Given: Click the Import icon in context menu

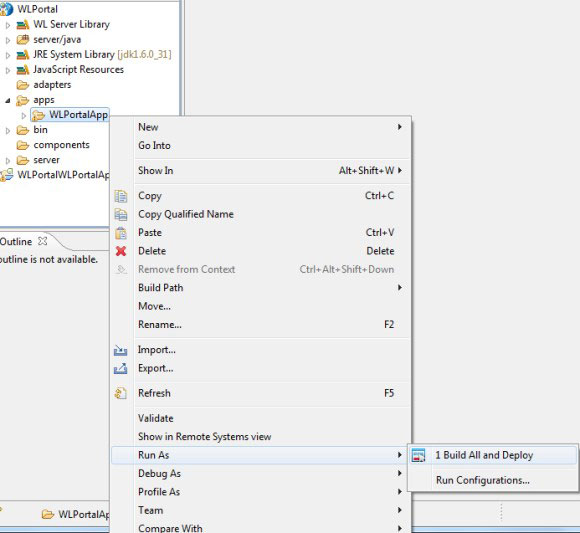Looking at the screenshot, I should 121,350.
